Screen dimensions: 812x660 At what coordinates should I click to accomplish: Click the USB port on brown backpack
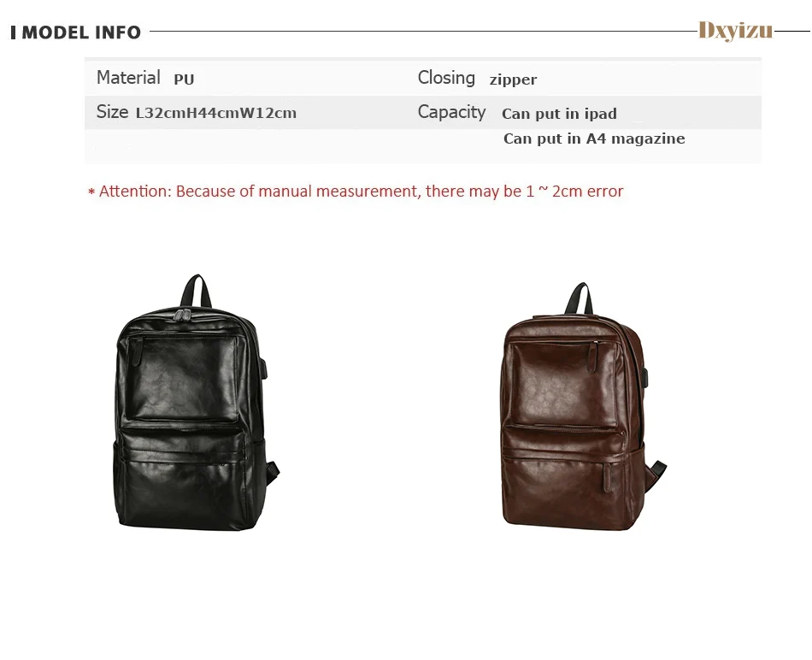pyautogui.click(x=647, y=373)
